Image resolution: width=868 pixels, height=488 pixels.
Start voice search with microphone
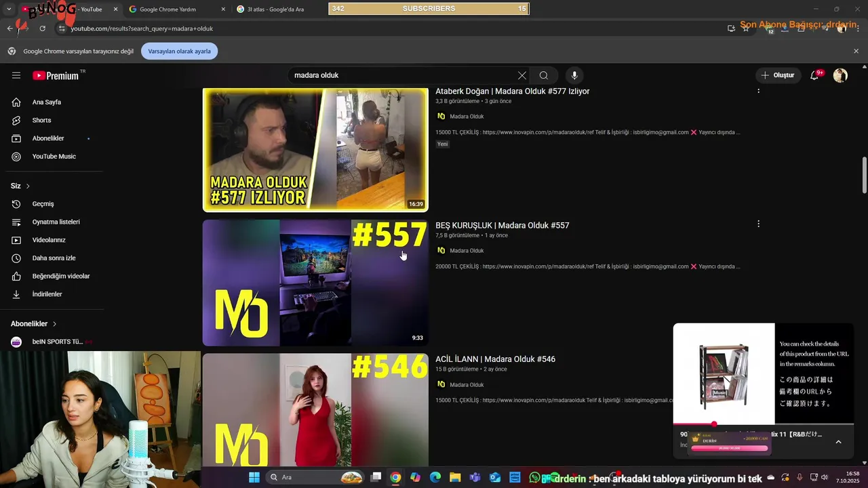point(574,75)
